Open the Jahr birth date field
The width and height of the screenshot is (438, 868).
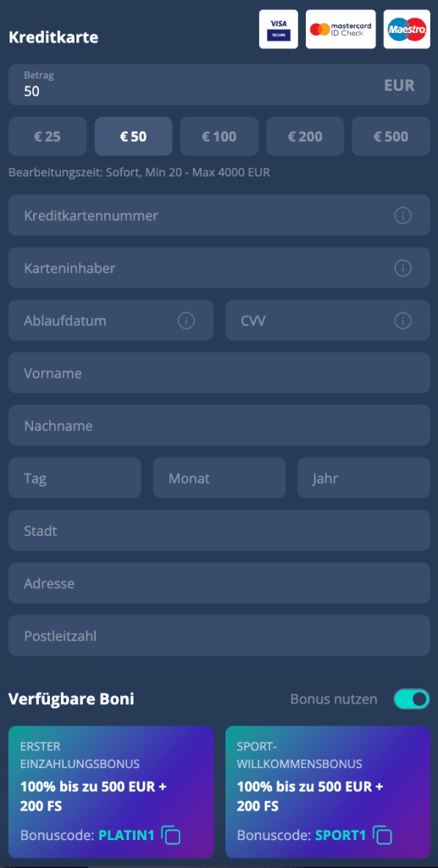[363, 478]
